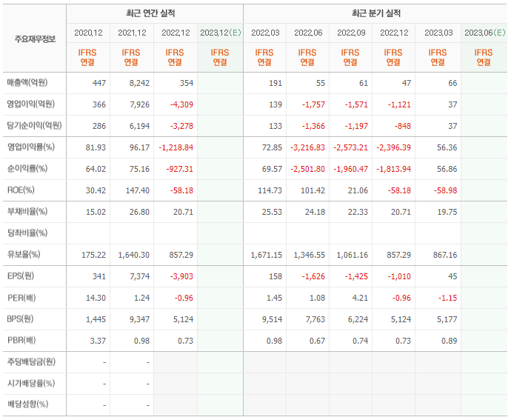The width and height of the screenshot is (511, 420).
Task: Click sales value 354 for 2022.12
Action: point(187,84)
